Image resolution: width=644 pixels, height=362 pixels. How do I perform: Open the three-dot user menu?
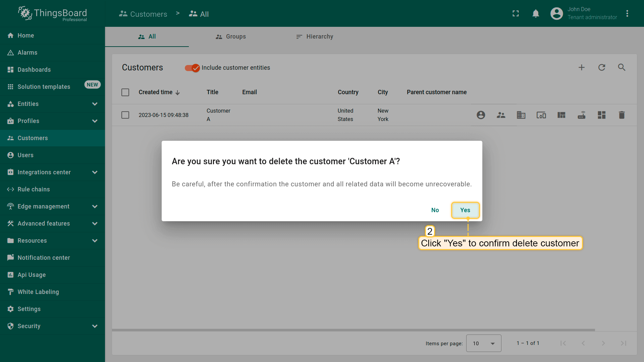click(627, 13)
